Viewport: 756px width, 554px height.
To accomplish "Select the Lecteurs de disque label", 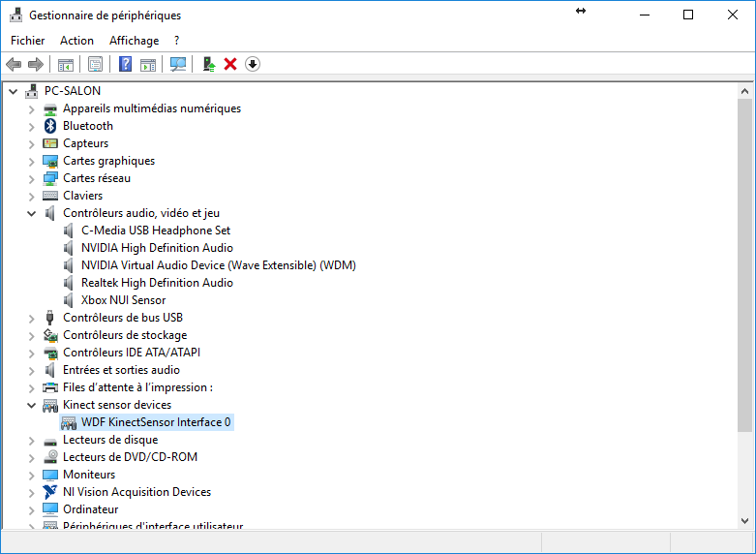I will click(x=110, y=440).
